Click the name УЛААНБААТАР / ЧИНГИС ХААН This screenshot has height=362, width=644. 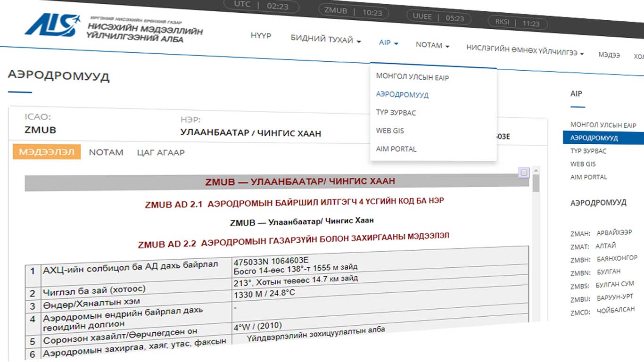[x=250, y=132]
